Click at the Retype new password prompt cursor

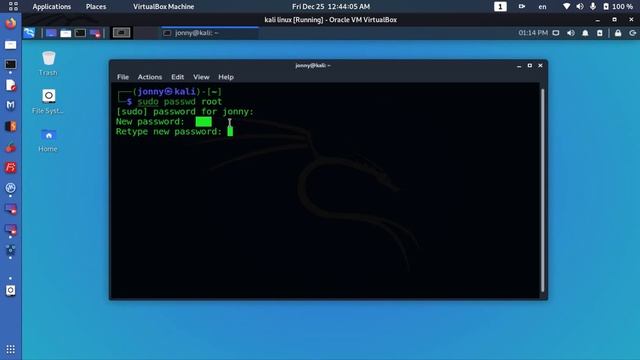pos(230,131)
